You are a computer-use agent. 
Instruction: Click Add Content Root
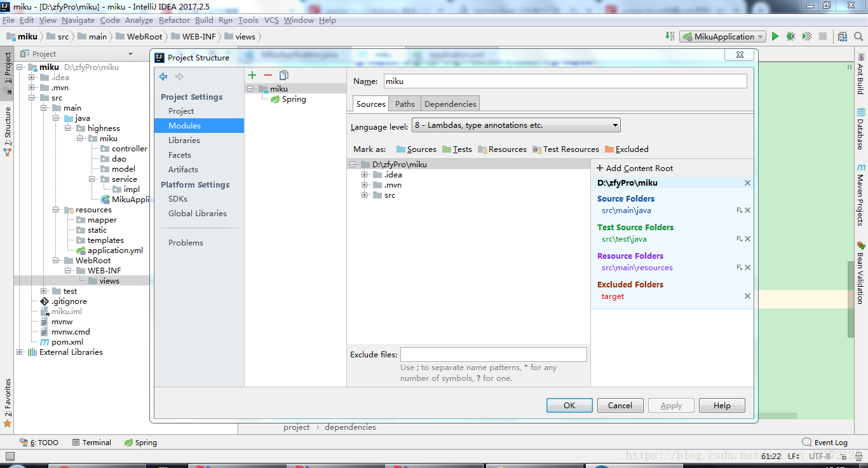pyautogui.click(x=634, y=169)
